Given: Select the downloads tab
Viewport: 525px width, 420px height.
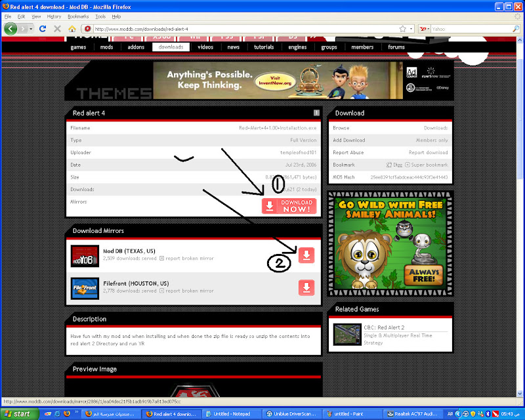Looking at the screenshot, I should (171, 47).
